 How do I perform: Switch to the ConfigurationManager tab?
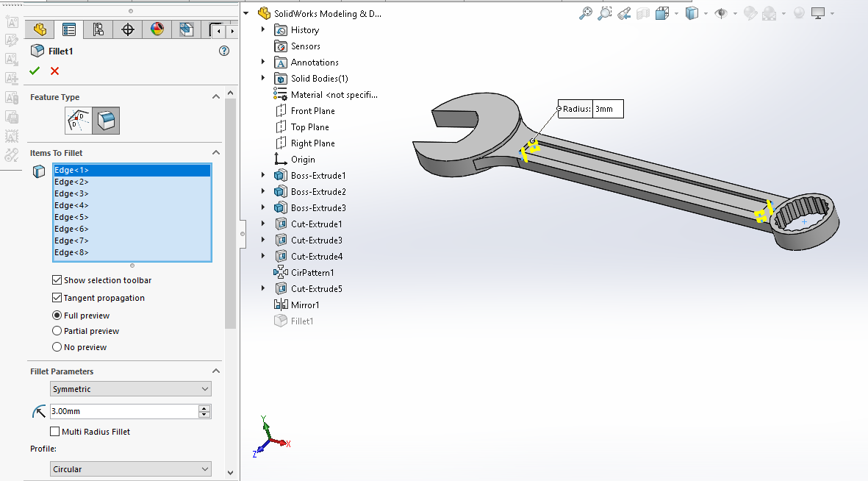[x=98, y=29]
